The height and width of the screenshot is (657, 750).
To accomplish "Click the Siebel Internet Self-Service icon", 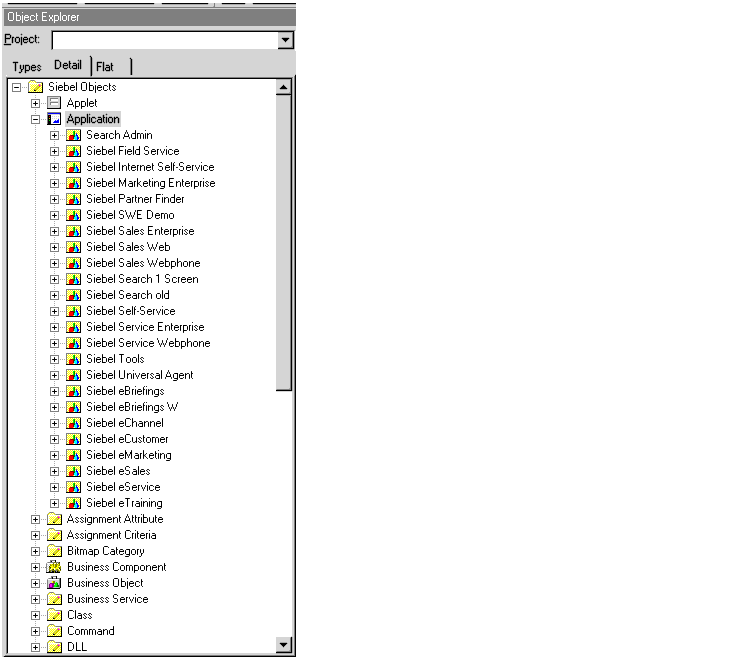I will (x=73, y=167).
